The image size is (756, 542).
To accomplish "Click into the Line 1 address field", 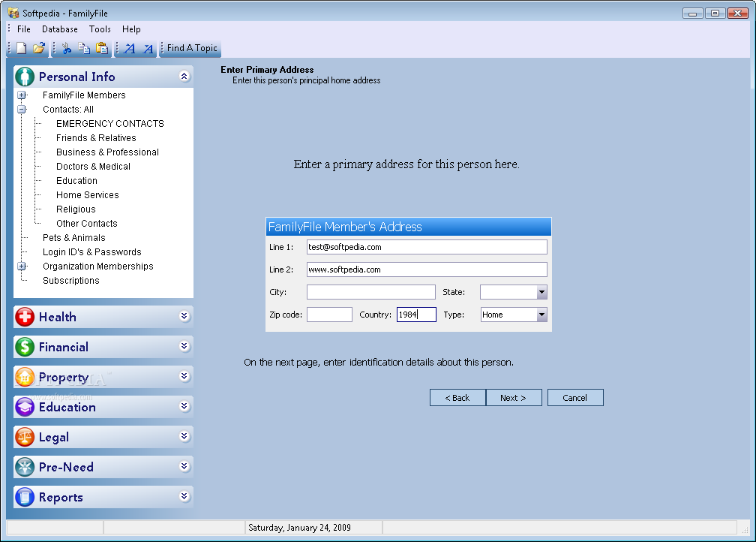I will (427, 247).
